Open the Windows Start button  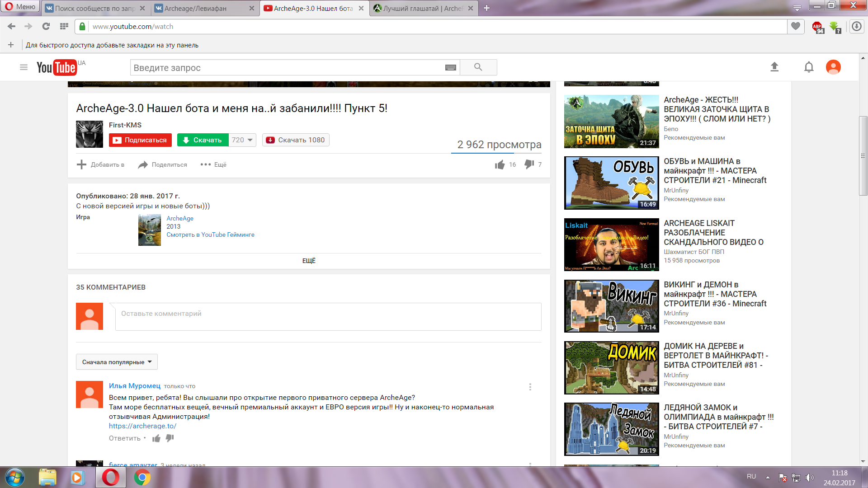click(x=15, y=477)
